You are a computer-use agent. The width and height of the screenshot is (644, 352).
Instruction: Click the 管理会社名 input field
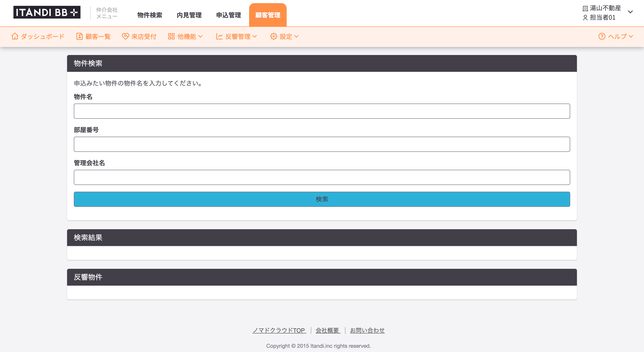point(322,177)
